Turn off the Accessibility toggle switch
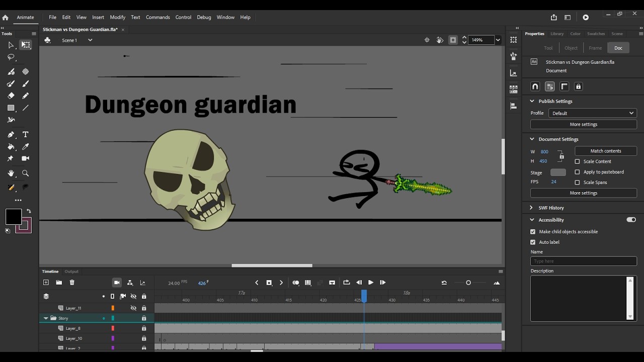The height and width of the screenshot is (362, 644). pyautogui.click(x=631, y=220)
